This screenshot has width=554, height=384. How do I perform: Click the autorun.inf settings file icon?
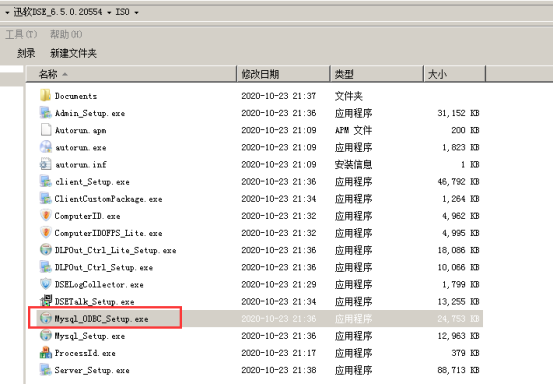coord(45,164)
